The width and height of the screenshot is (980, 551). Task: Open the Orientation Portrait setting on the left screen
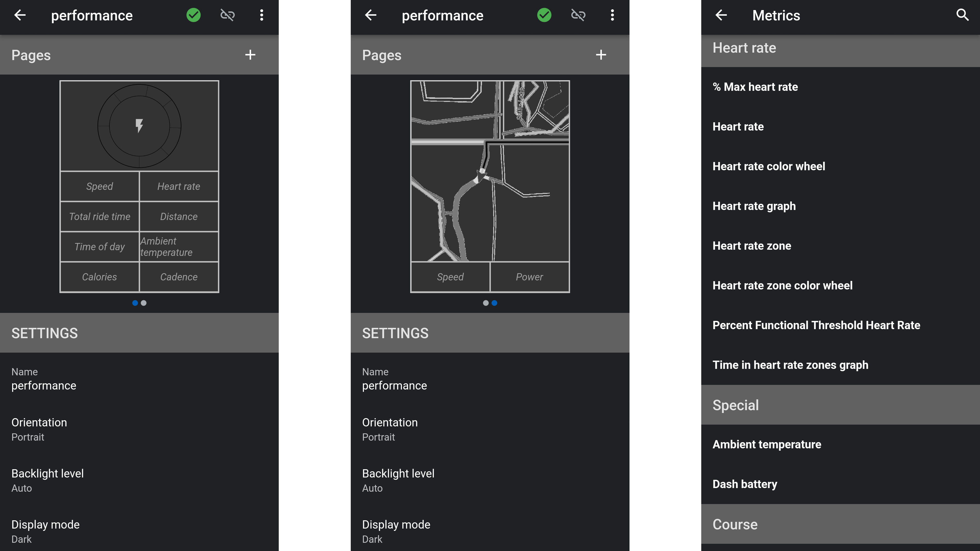click(x=39, y=429)
